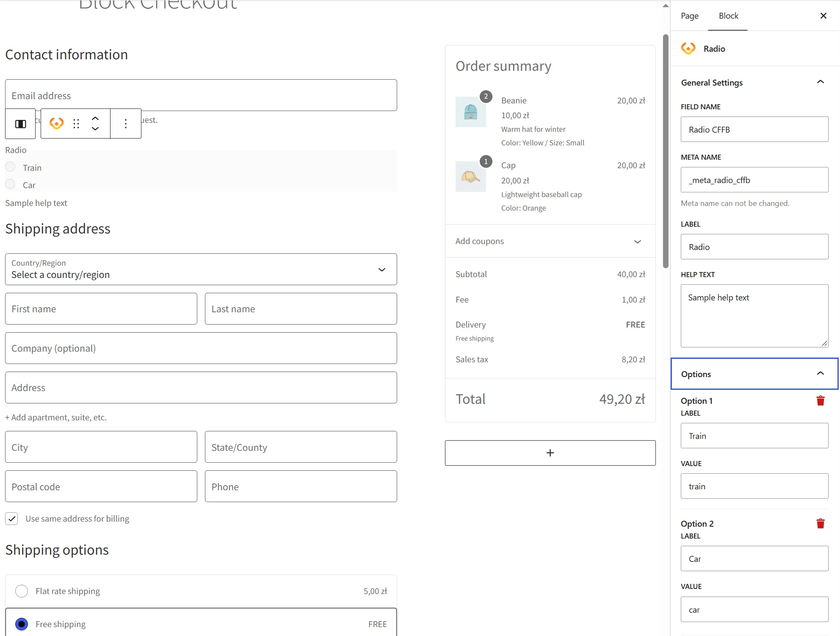The image size is (840, 636).
Task: Select the Car radio option
Action: click(x=10, y=184)
